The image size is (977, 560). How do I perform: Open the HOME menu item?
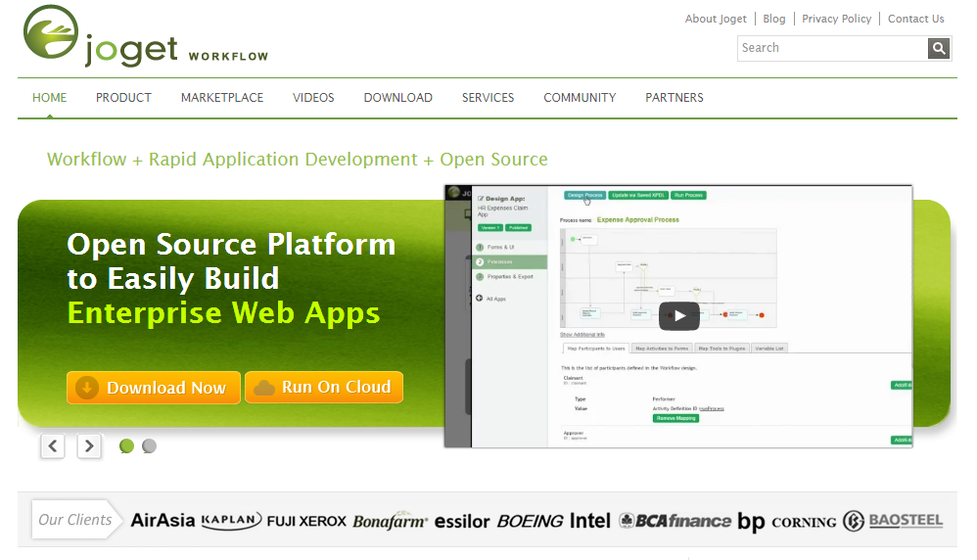point(49,98)
